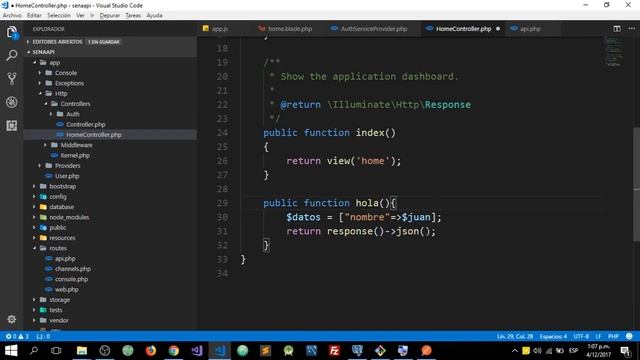Change end of line via LF
The width and height of the screenshot is (640, 360).
598,336
